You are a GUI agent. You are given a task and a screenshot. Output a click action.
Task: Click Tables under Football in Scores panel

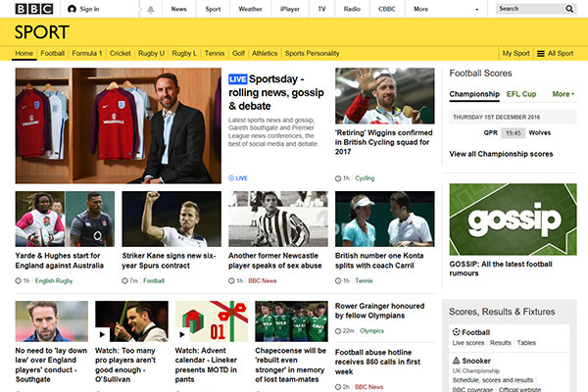[526, 343]
